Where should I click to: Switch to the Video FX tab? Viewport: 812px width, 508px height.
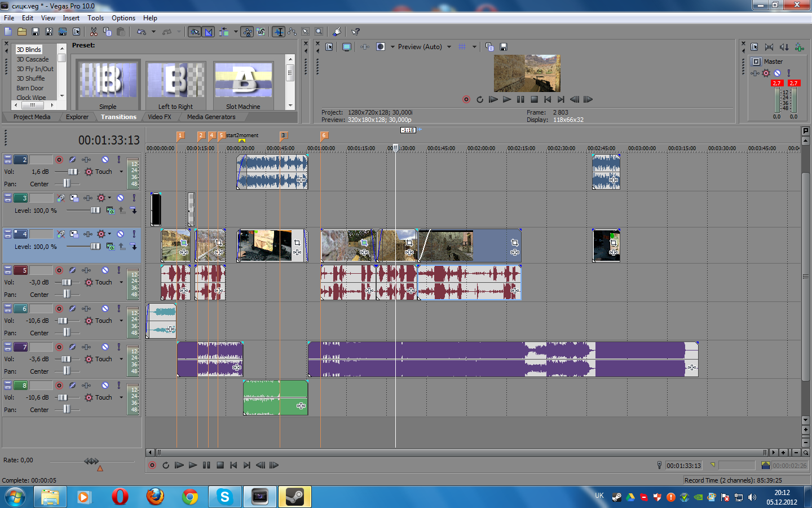pyautogui.click(x=159, y=117)
